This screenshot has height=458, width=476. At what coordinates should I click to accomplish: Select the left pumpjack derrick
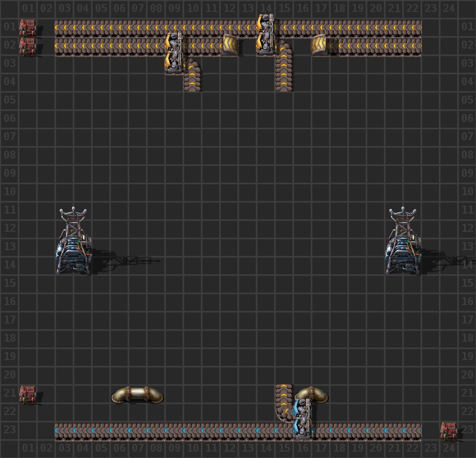73,240
